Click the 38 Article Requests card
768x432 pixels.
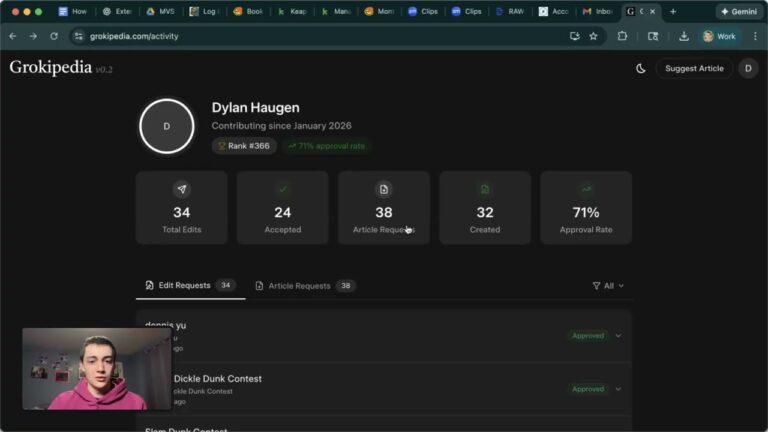(384, 207)
